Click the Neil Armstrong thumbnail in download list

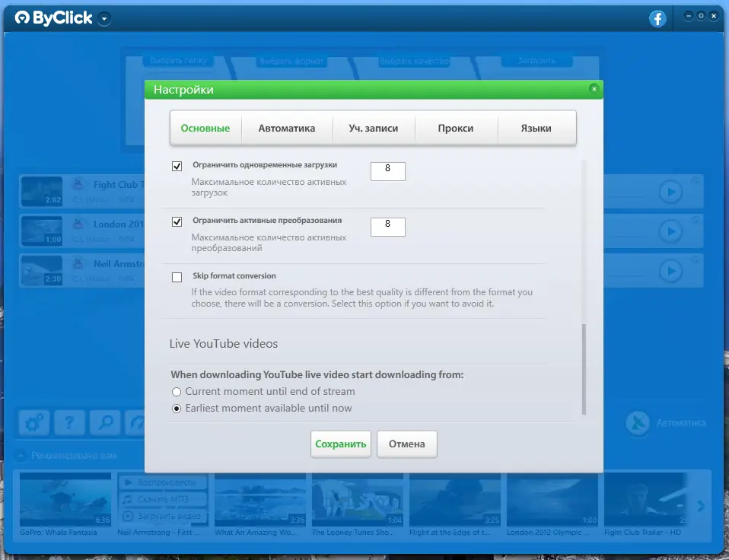coord(42,270)
